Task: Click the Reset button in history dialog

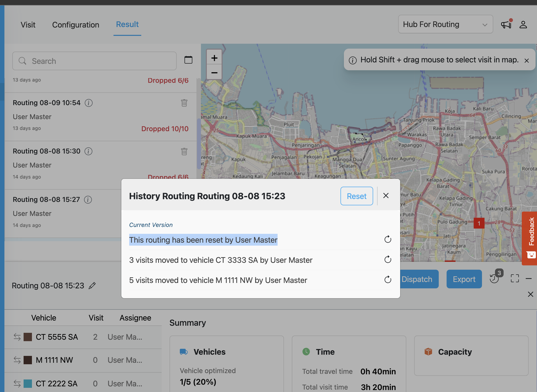Action: pos(356,196)
